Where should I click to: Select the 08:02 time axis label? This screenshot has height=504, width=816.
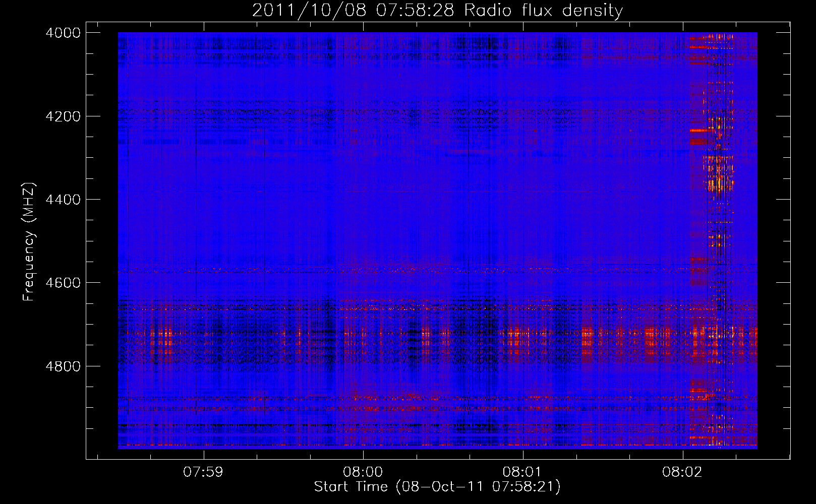[x=682, y=472]
